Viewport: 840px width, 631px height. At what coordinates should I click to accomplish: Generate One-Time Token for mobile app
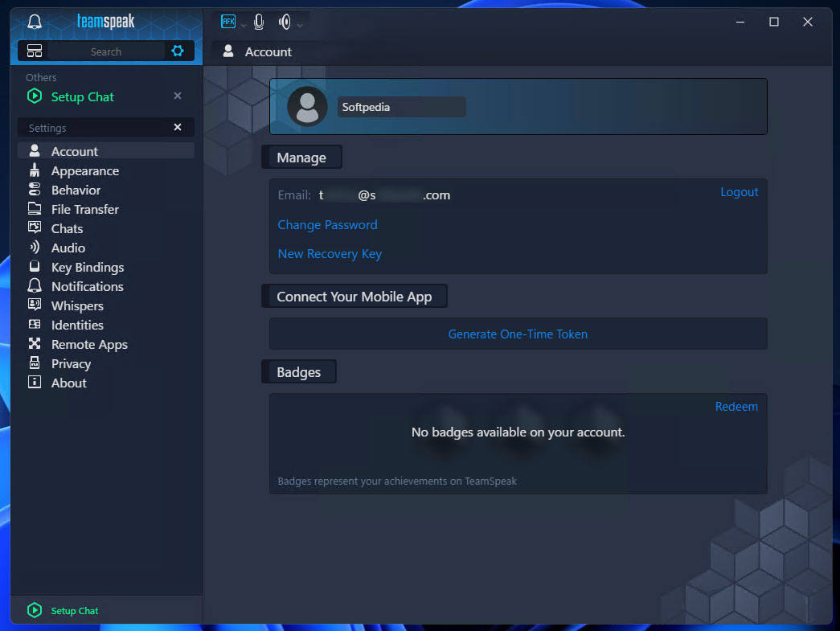click(518, 334)
